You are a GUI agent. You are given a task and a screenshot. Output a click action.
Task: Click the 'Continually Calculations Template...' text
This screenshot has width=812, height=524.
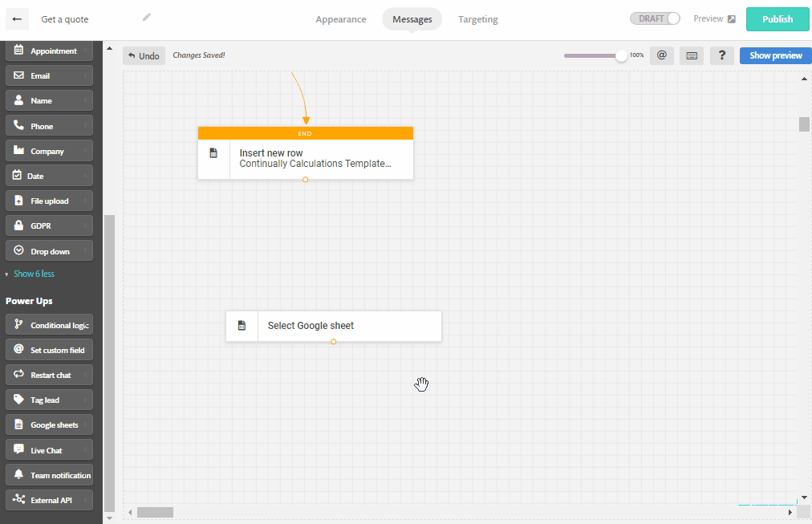point(315,164)
